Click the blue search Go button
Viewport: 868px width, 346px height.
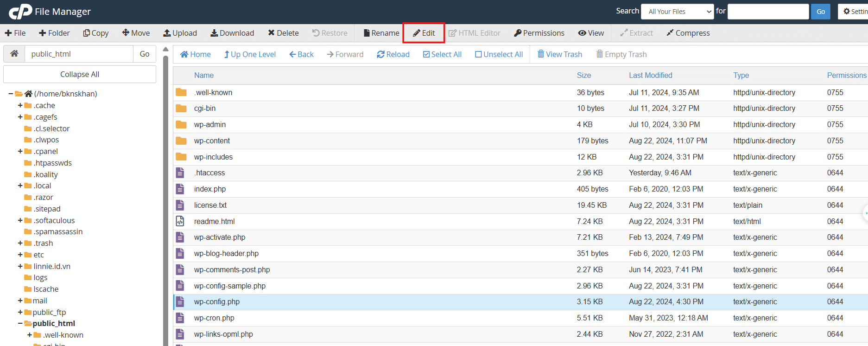click(x=820, y=12)
